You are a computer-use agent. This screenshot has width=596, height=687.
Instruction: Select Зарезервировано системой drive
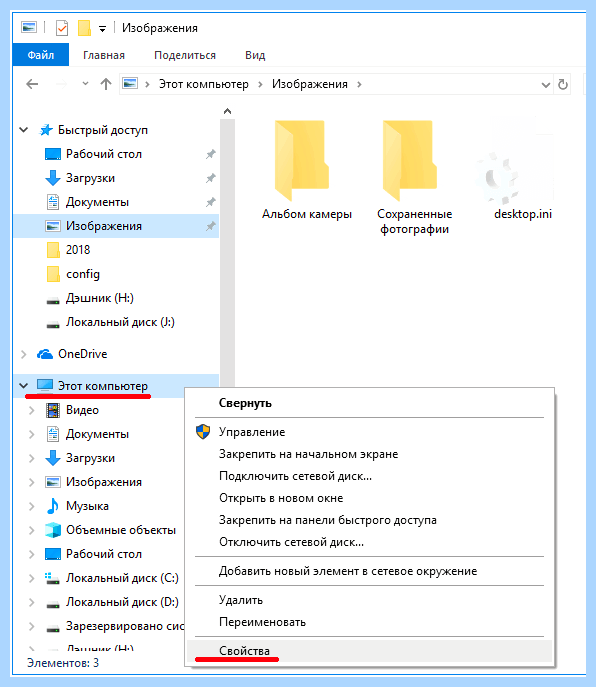[125, 626]
